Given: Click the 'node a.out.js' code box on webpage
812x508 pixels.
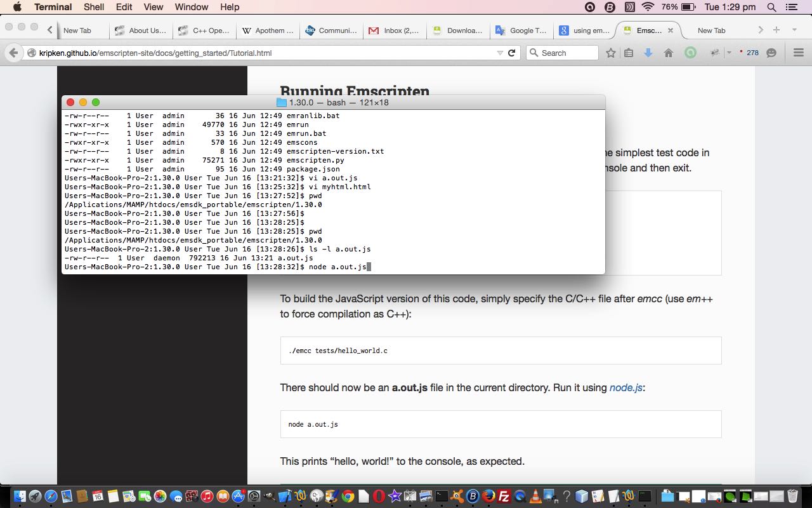Looking at the screenshot, I should (x=501, y=424).
